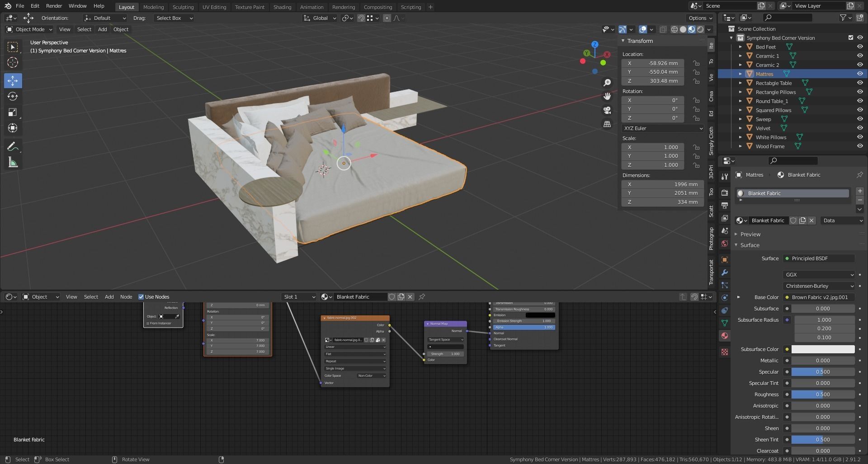Open the Render menu
Viewport: 868px width, 464px height.
point(54,6)
